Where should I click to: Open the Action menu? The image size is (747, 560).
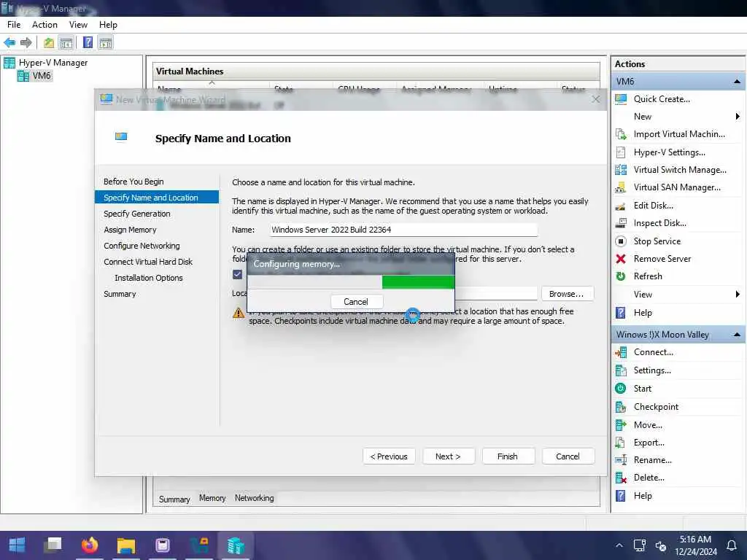[x=44, y=25]
